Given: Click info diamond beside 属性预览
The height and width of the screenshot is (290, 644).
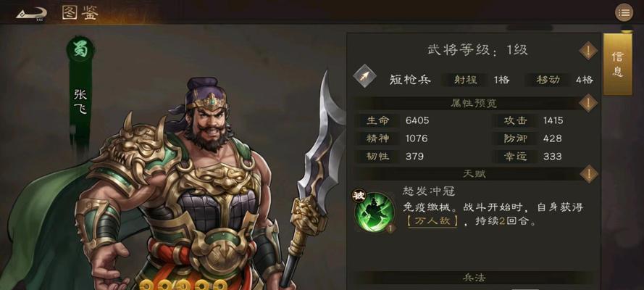Looking at the screenshot, I should pos(587,103).
